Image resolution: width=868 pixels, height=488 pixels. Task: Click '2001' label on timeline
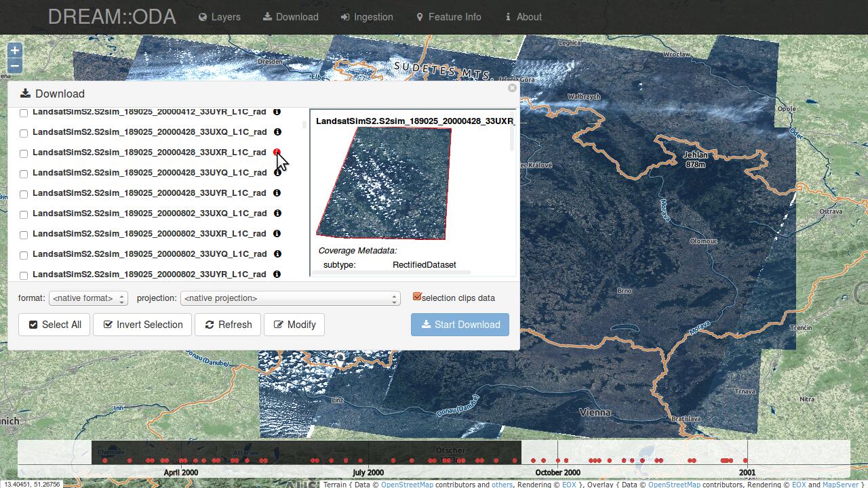point(747,472)
